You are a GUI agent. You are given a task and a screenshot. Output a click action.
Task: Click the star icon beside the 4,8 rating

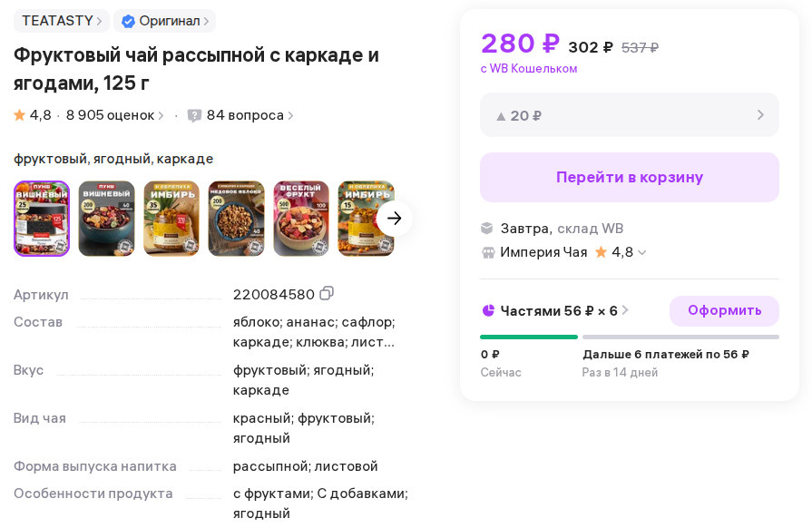point(18,114)
